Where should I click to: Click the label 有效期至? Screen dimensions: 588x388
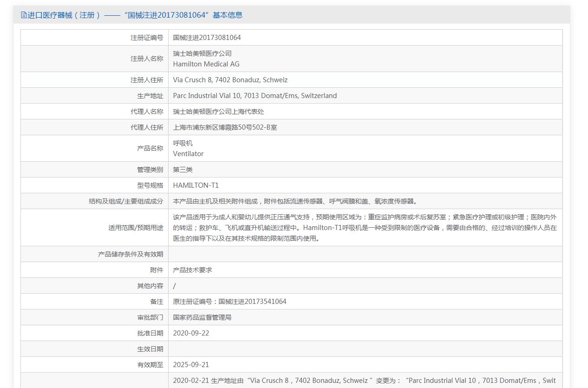(x=150, y=365)
